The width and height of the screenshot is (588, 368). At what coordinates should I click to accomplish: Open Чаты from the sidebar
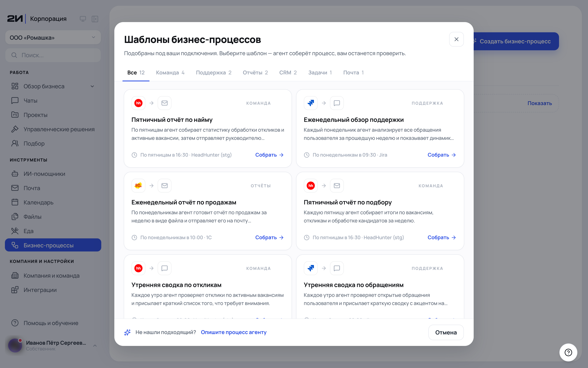(x=53, y=101)
